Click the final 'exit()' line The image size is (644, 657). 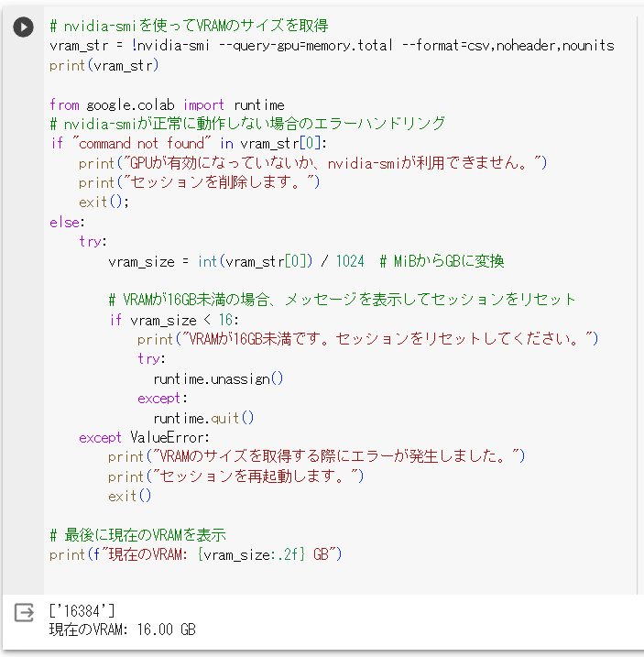click(129, 497)
